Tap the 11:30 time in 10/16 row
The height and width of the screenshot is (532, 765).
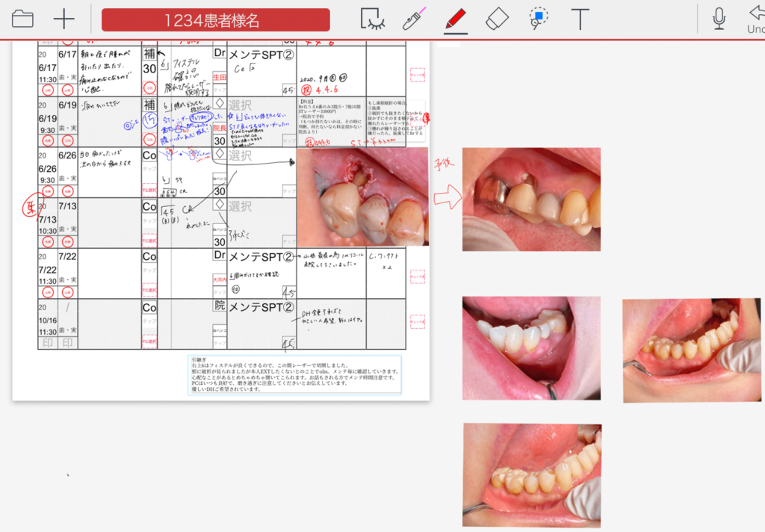[x=48, y=332]
